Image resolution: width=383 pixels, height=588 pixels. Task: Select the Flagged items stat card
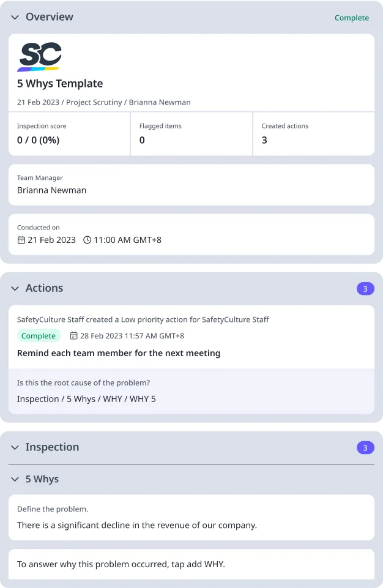coord(191,133)
